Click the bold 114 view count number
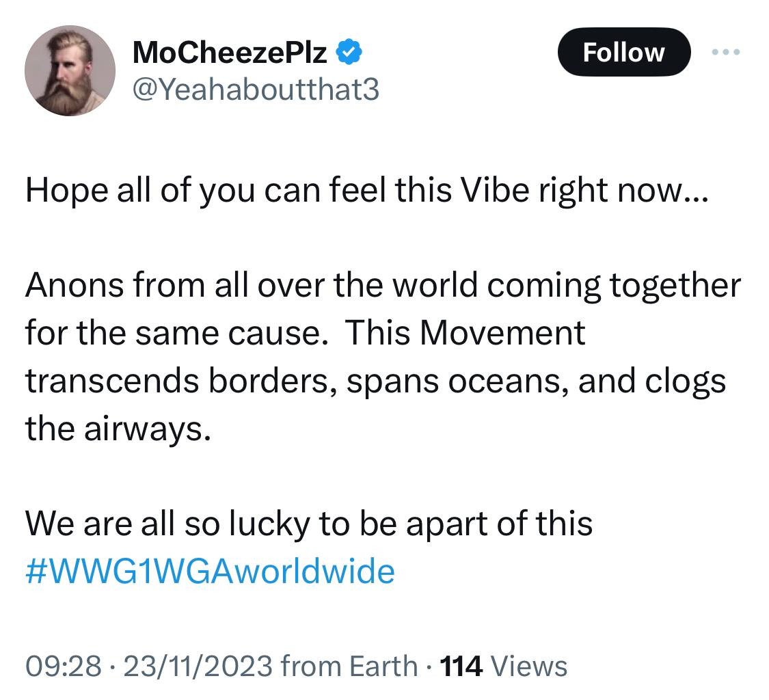Image resolution: width=769 pixels, height=700 pixels. point(463,666)
